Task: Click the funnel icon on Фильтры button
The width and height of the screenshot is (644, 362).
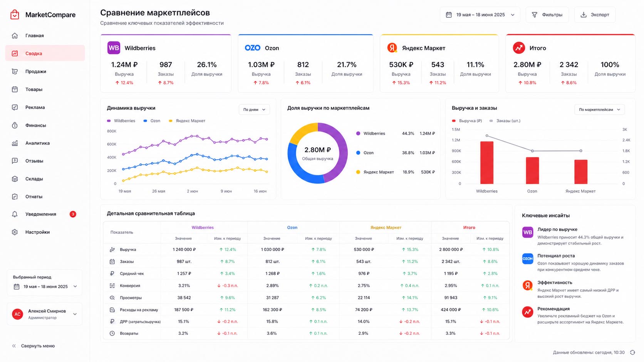Action: point(535,15)
